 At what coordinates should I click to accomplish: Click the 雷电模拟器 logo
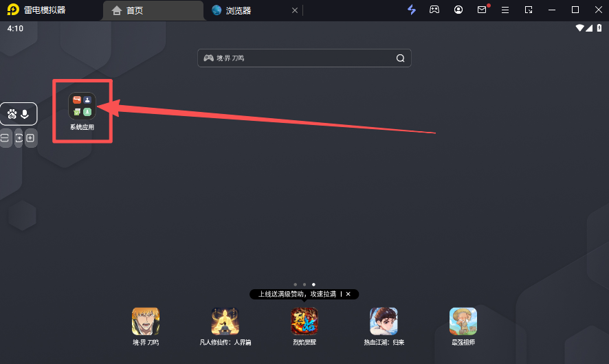13,10
